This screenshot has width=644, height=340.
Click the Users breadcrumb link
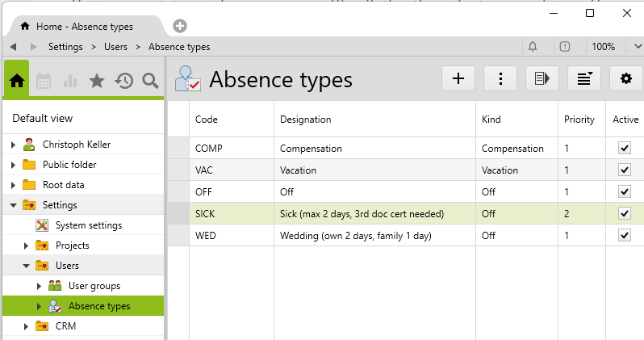115,47
